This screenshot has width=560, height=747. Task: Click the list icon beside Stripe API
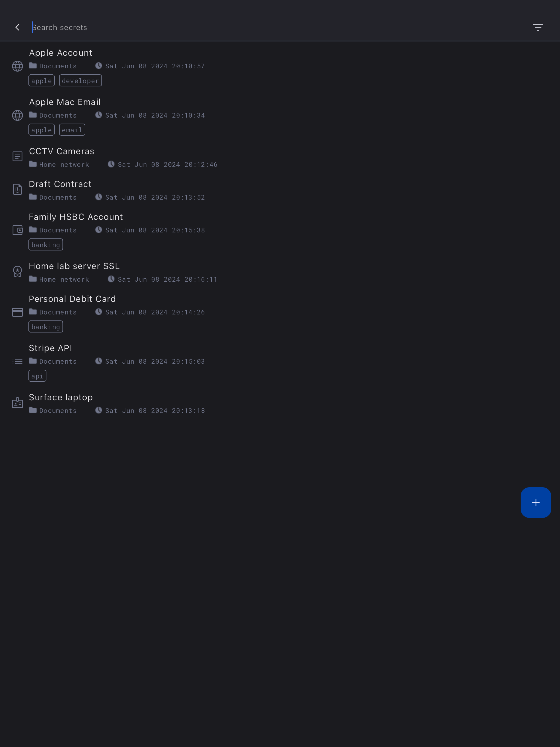pyautogui.click(x=17, y=362)
